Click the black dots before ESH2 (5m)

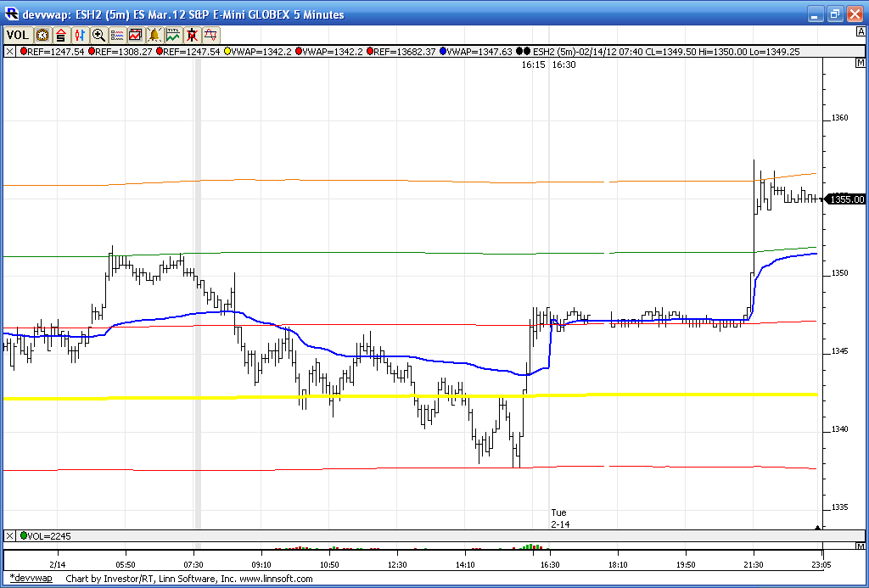[x=523, y=52]
